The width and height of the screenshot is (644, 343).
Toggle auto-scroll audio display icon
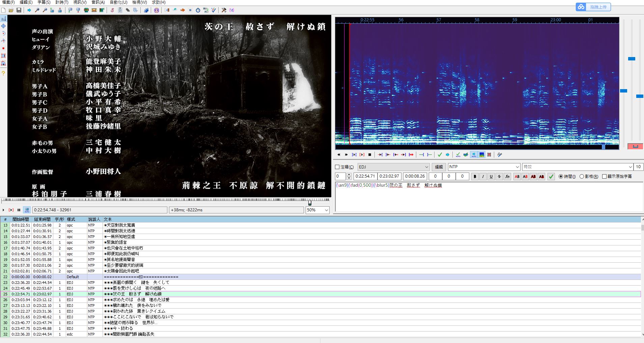[474, 155]
